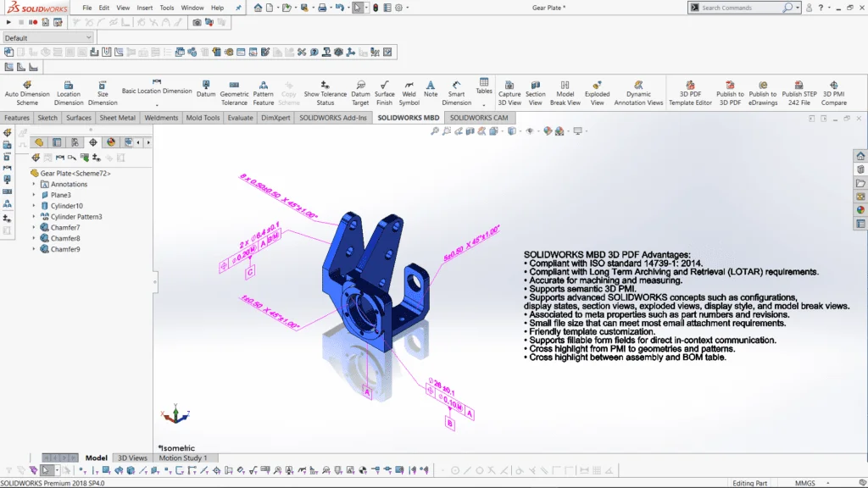Image resolution: width=868 pixels, height=488 pixels.
Task: Click the macro record/pause button
Action: (33, 22)
